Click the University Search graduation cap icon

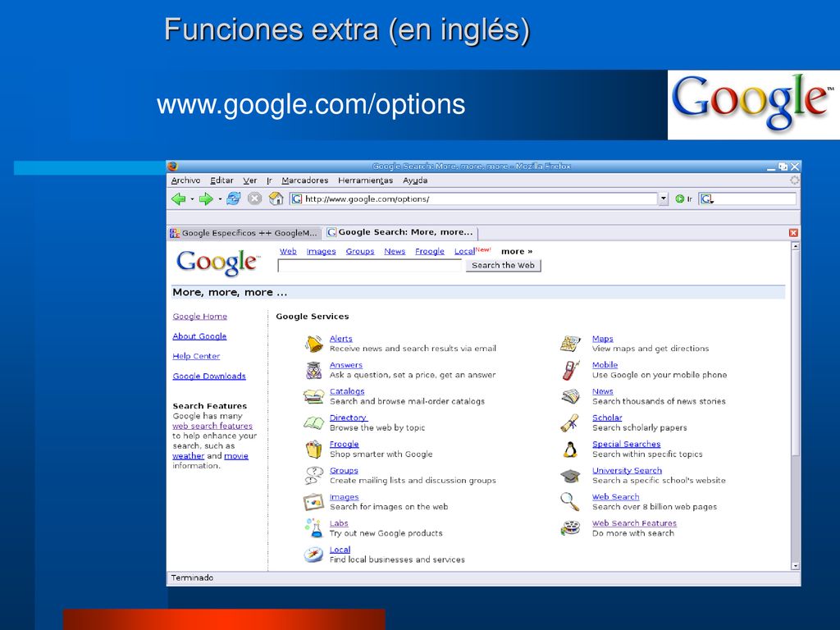tap(571, 476)
